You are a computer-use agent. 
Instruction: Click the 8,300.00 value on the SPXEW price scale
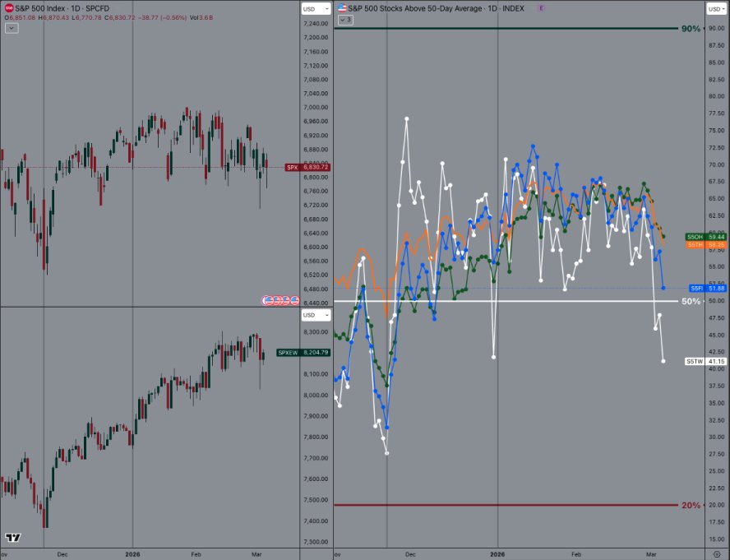pyautogui.click(x=316, y=332)
